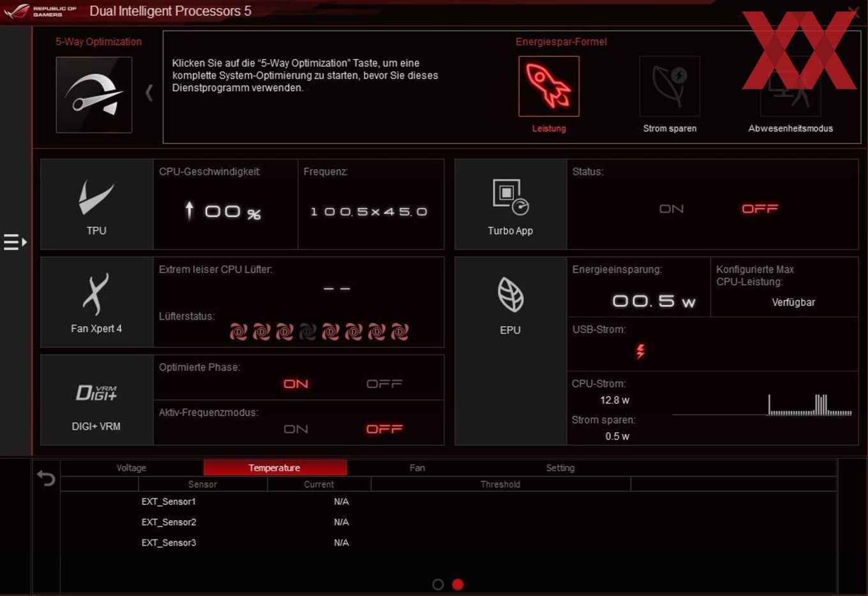Open the Turbo App panel icon
868x596 pixels.
[x=510, y=204]
